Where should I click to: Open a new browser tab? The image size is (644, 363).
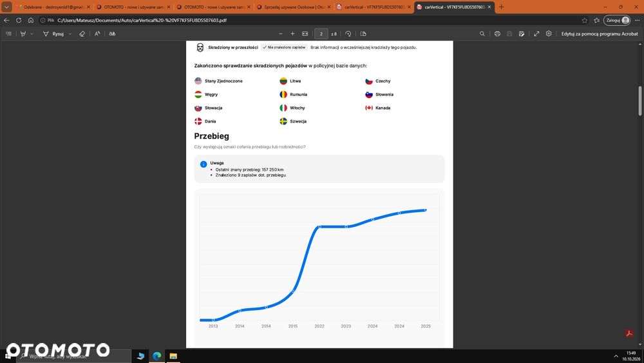click(501, 7)
